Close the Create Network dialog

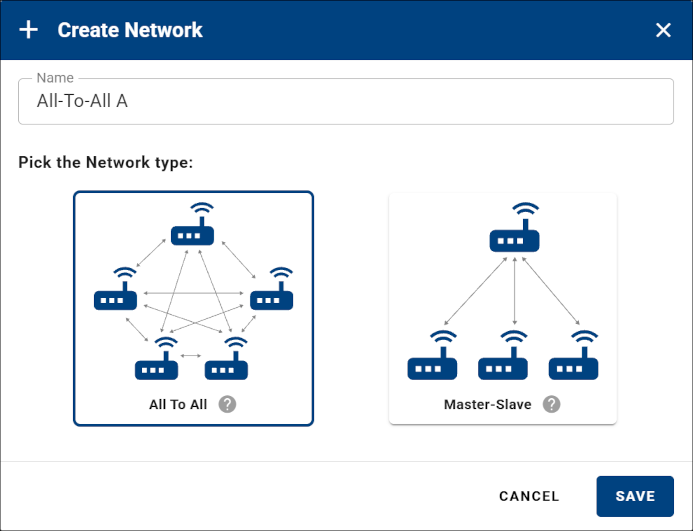[663, 30]
